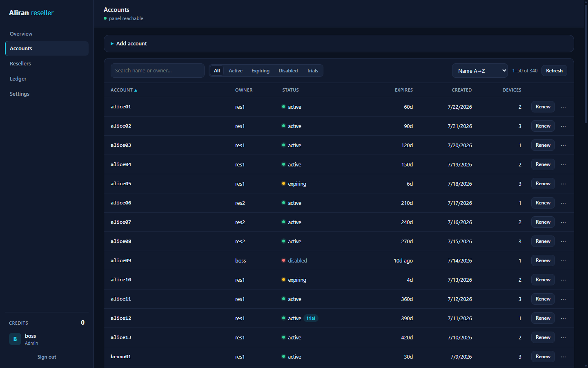Click the Refresh button
This screenshot has height=368, width=588.
click(554, 71)
